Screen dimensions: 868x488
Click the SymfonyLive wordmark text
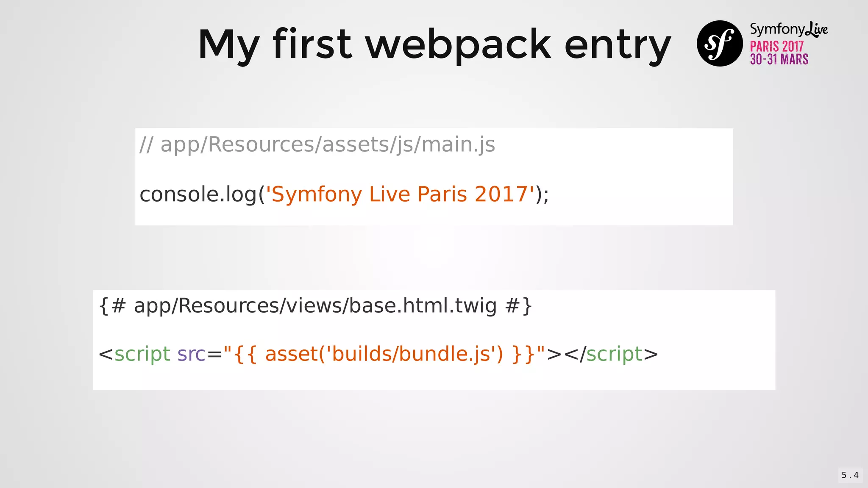788,29
